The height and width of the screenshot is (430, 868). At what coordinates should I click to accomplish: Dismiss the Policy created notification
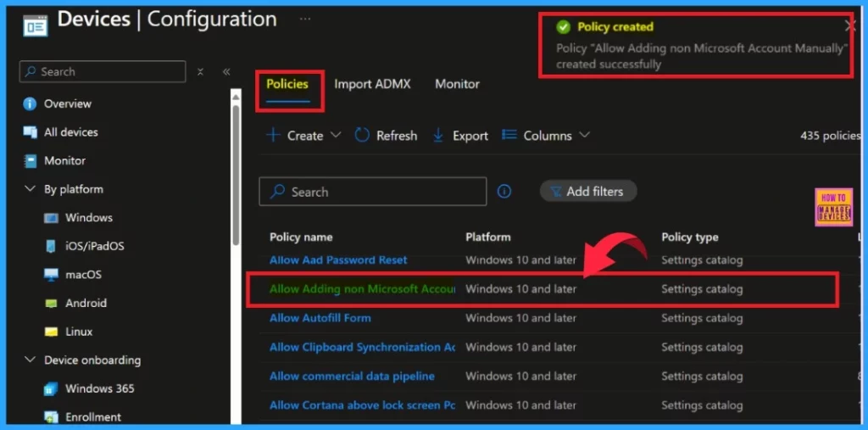coord(850,25)
